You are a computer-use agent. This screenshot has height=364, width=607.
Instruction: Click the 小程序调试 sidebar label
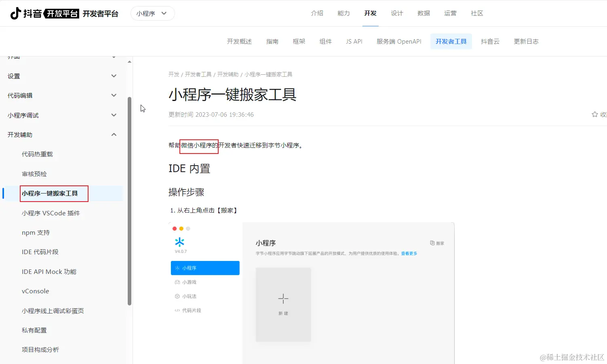[x=23, y=115]
